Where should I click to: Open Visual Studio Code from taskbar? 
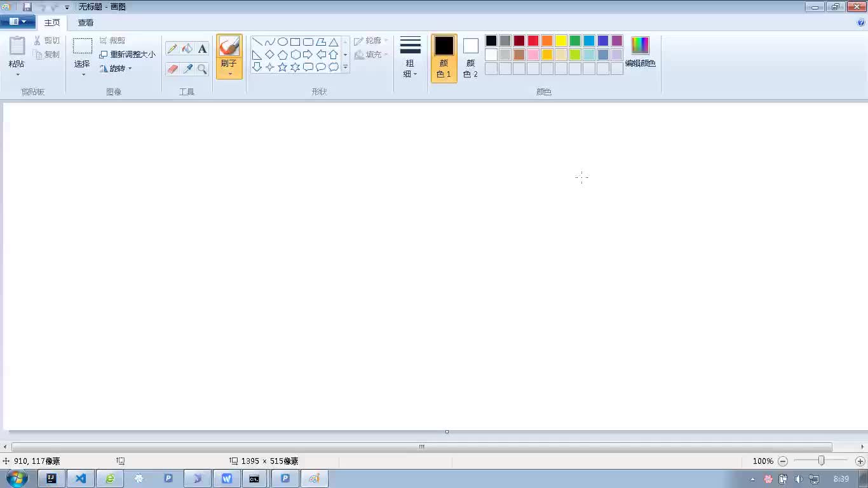pyautogui.click(x=81, y=478)
